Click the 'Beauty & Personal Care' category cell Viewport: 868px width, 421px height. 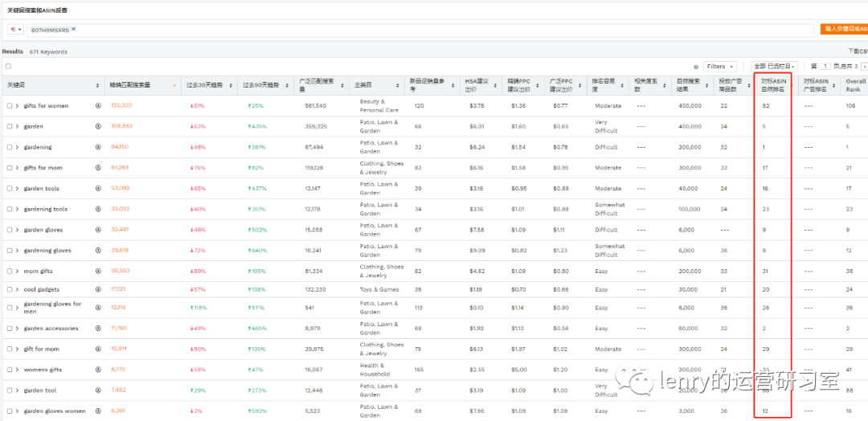coord(379,106)
